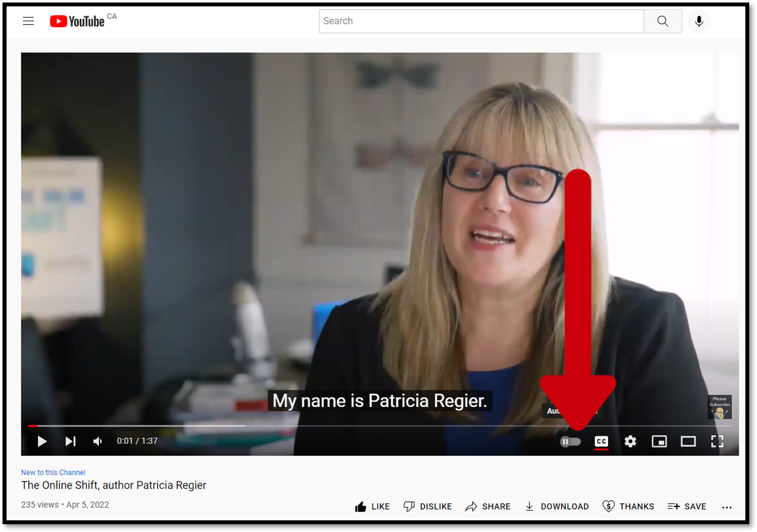Viewport: 757px width, 532px height.
Task: Click the search magnifier button
Action: [662, 21]
